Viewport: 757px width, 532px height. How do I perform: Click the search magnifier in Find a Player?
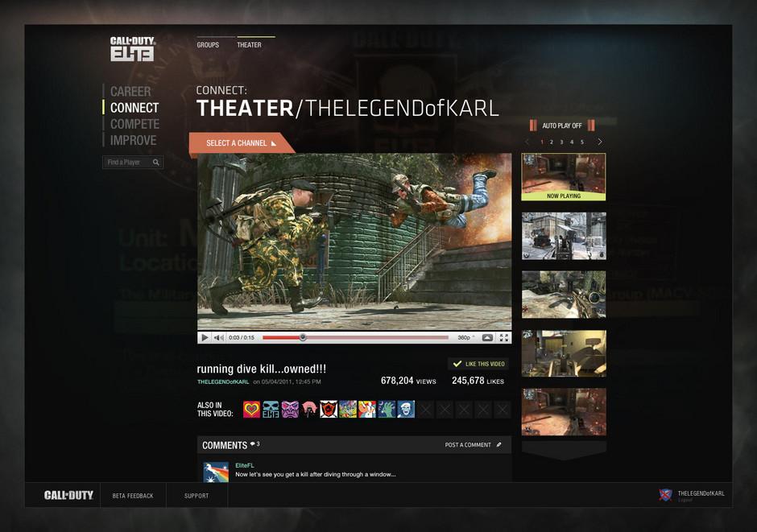pyautogui.click(x=156, y=163)
